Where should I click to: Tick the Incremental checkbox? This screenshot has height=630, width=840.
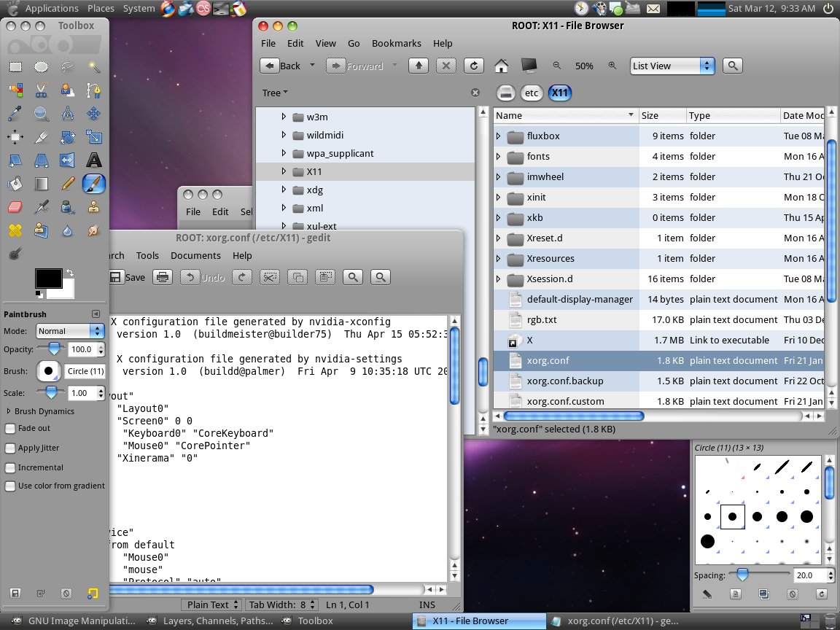(x=9, y=467)
